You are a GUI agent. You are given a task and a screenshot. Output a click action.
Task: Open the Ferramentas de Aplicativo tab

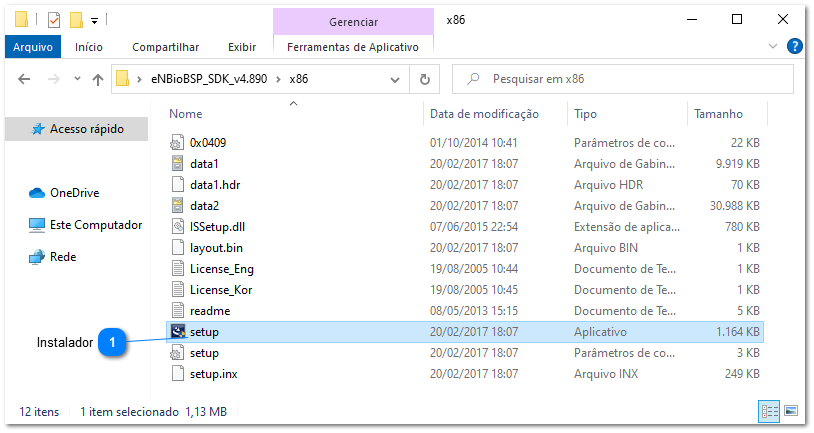pos(353,47)
